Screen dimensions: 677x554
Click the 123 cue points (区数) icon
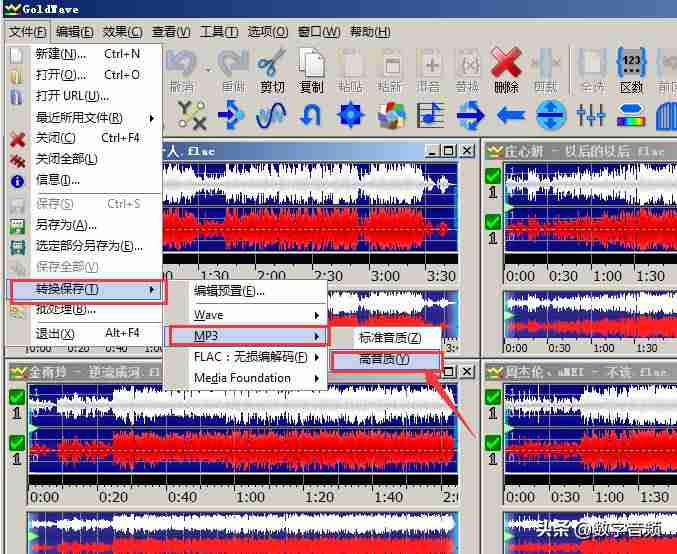pos(631,63)
